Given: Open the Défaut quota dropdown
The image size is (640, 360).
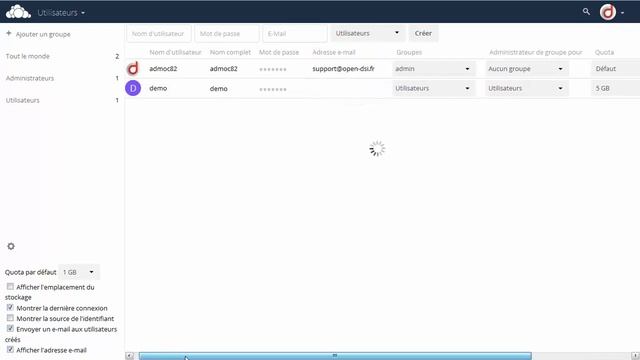Looking at the screenshot, I should pos(615,69).
